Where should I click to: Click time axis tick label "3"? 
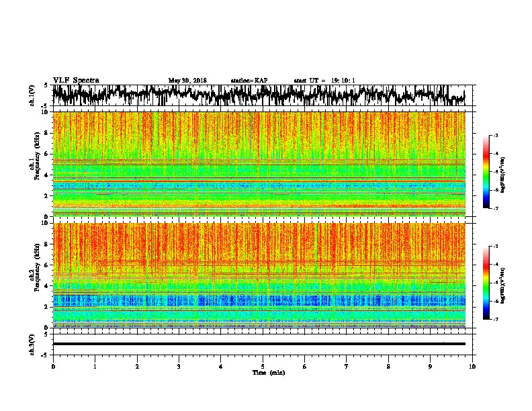[179, 367]
